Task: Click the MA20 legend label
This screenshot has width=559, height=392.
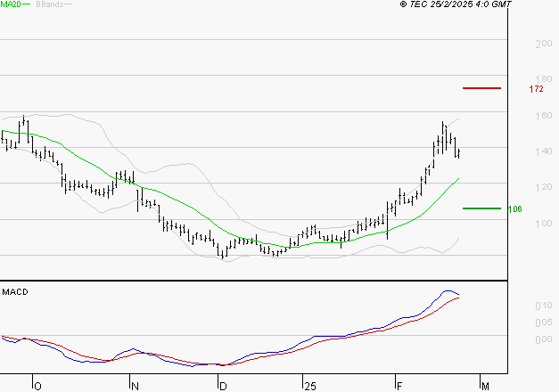Action: click(x=11, y=4)
